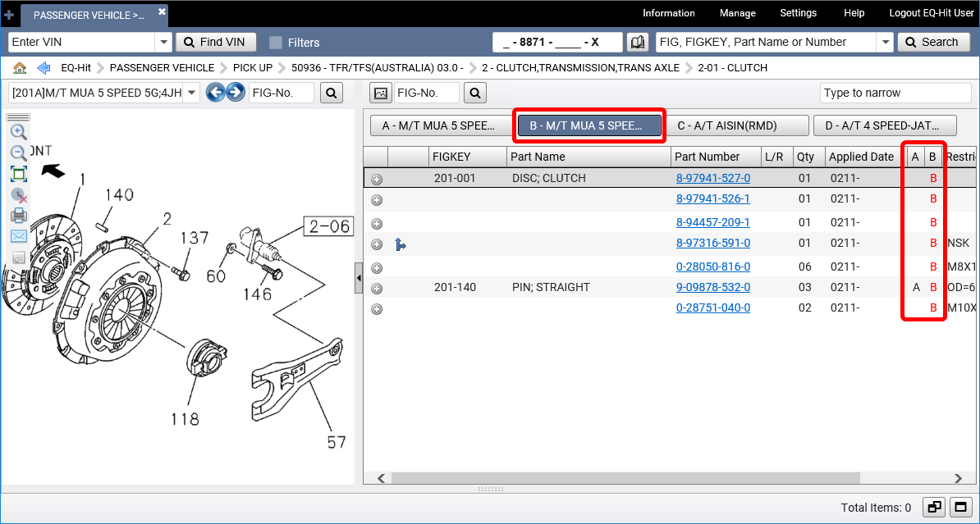Click Logout EQ-Hit User
This screenshot has height=524, width=980.
pos(932,13)
